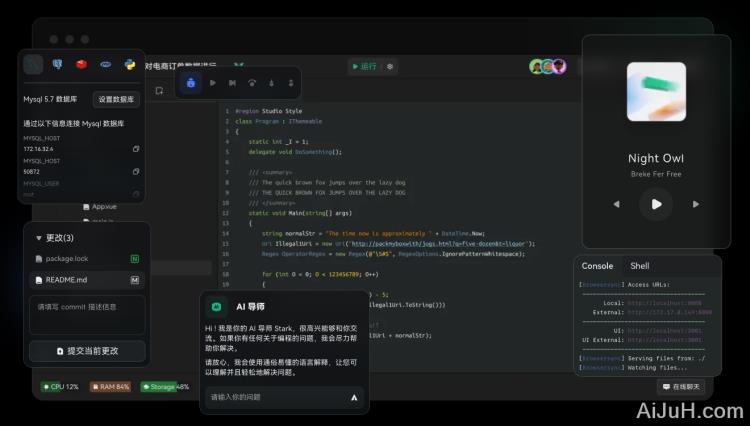Click the PostgreSQL elephant icon
The width and height of the screenshot is (750, 426).
58,65
